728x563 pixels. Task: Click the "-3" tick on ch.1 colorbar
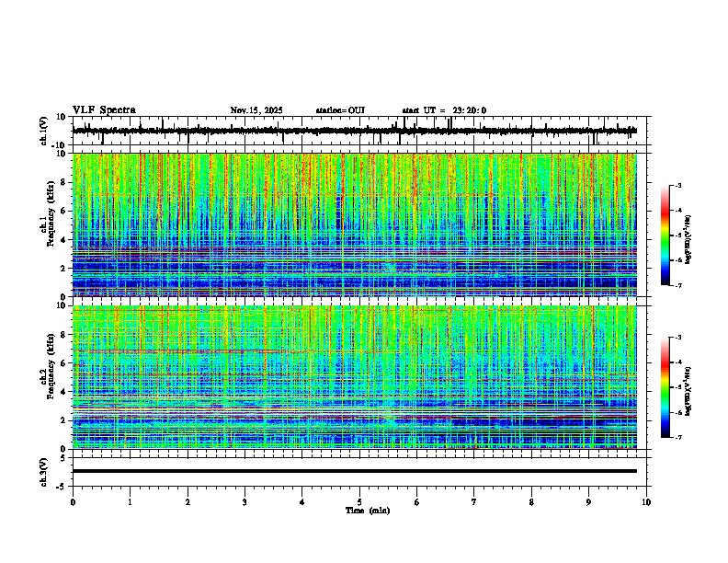coord(677,185)
